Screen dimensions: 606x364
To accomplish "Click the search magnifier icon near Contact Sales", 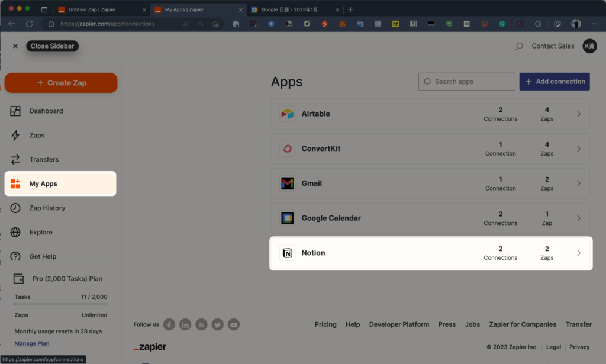I will point(519,46).
